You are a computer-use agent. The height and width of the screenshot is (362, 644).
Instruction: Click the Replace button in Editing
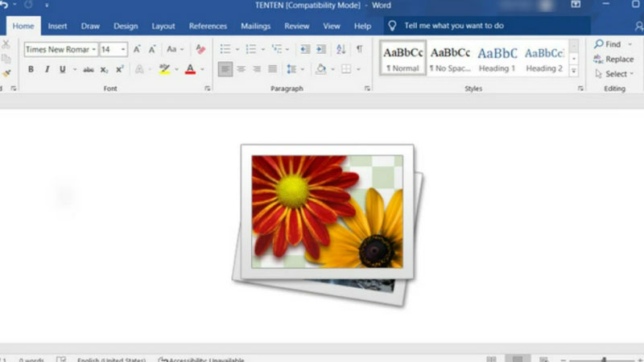tap(613, 59)
